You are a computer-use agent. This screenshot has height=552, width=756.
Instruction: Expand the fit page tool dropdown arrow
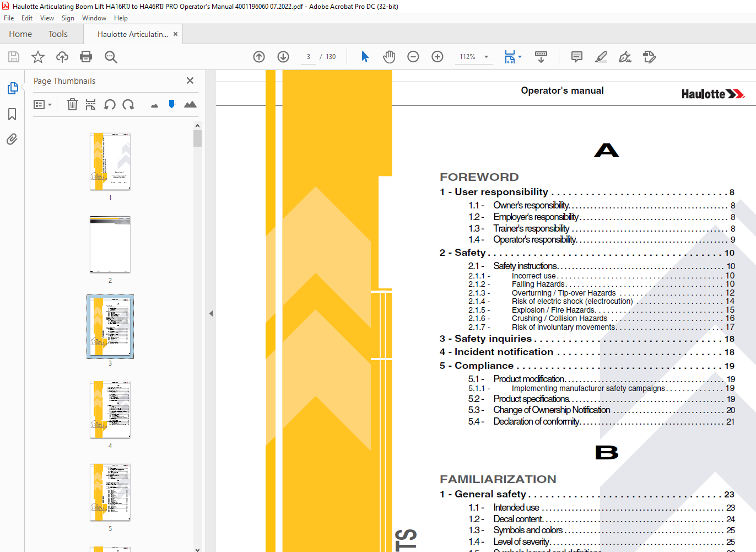(x=520, y=57)
